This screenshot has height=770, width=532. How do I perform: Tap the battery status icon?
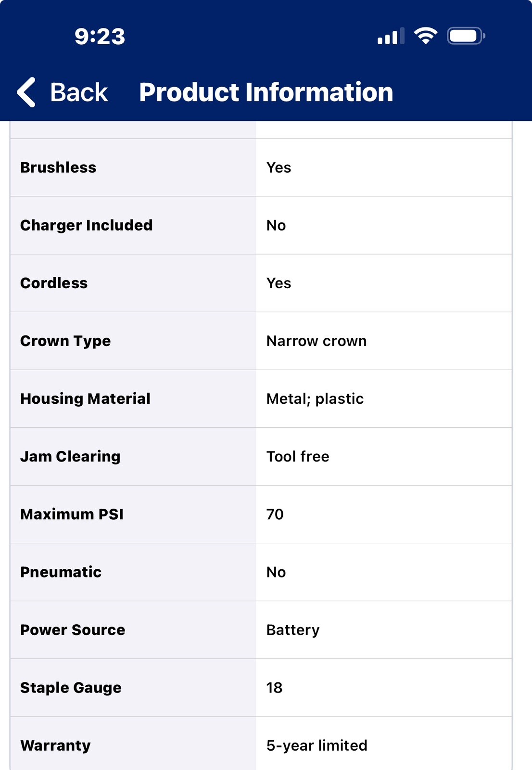[466, 36]
